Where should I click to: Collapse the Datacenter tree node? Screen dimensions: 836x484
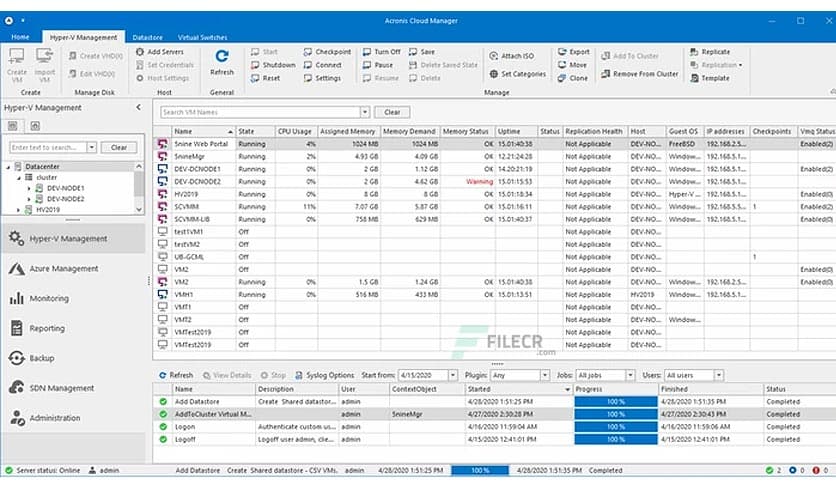8,167
